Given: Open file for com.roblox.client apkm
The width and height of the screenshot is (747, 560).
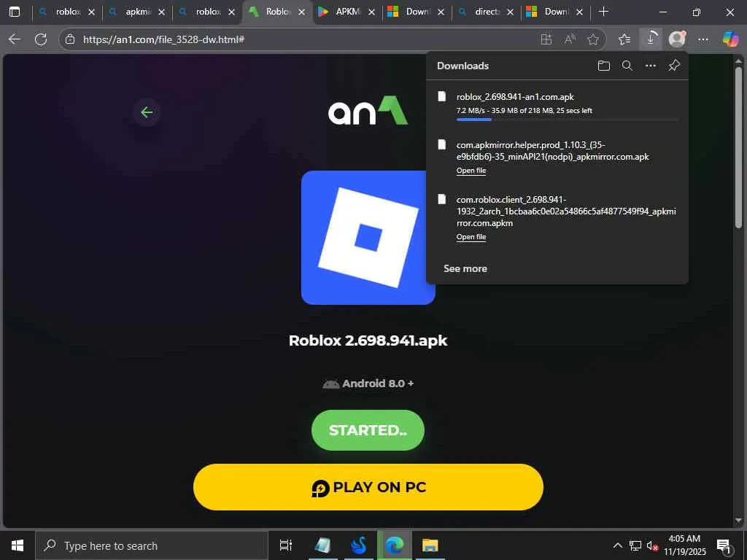Looking at the screenshot, I should pyautogui.click(x=471, y=237).
